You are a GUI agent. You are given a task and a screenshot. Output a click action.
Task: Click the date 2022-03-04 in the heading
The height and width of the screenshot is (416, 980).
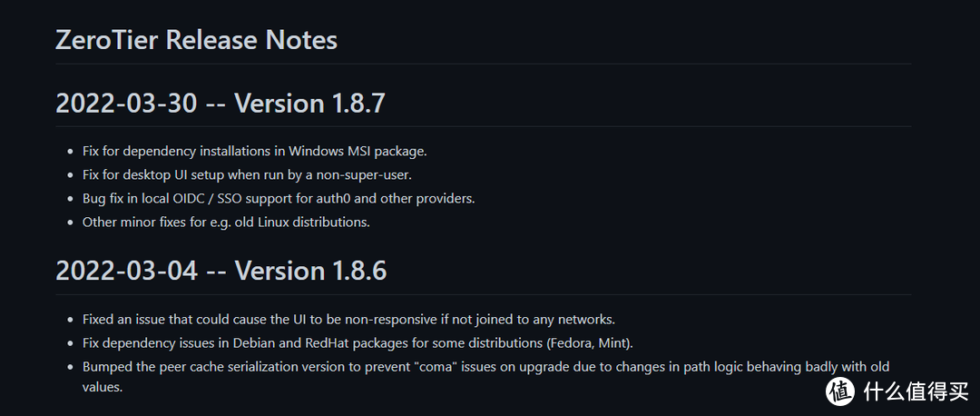pos(126,271)
